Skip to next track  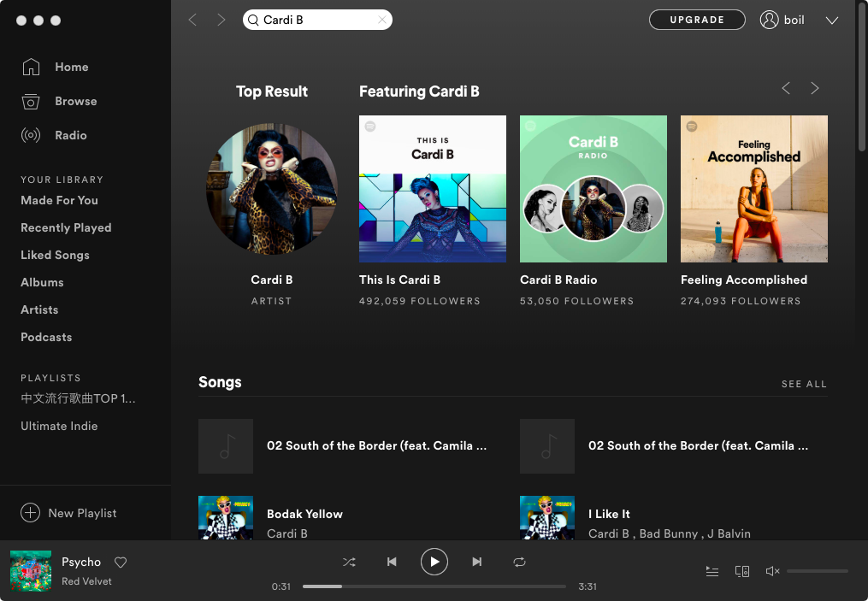tap(476, 563)
